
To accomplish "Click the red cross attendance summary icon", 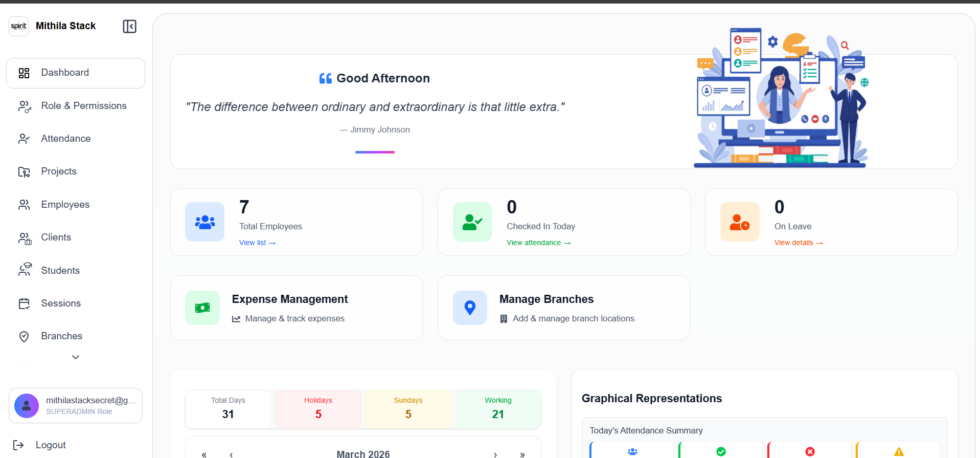I will [810, 452].
